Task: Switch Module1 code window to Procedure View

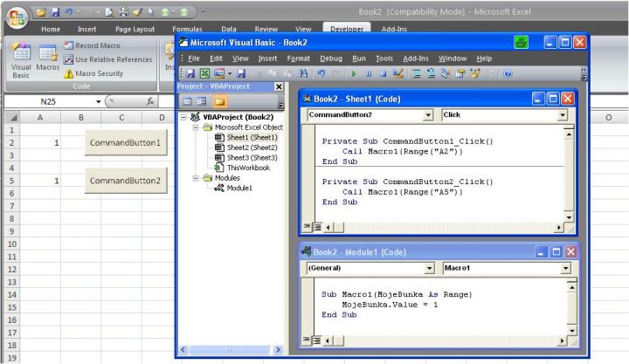Action: pyautogui.click(x=307, y=340)
